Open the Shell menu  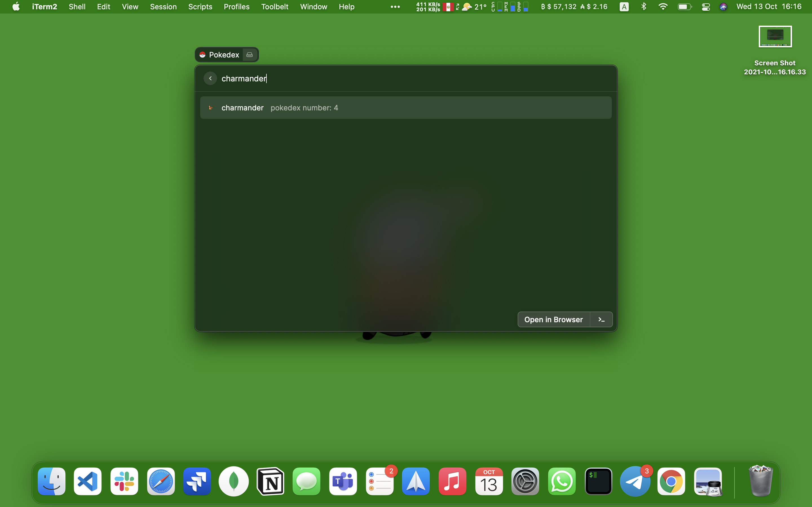77,7
